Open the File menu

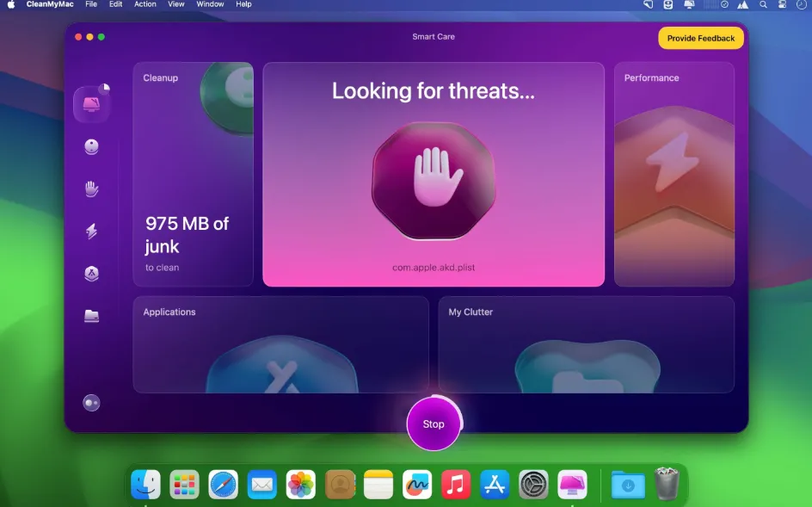91,4
